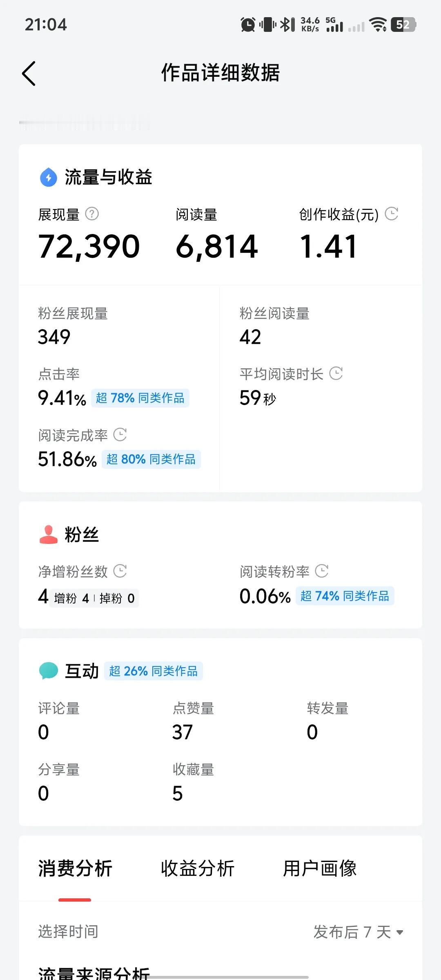This screenshot has height=980, width=441.
Task: Switch to the 用户画像 tab
Action: point(320,869)
